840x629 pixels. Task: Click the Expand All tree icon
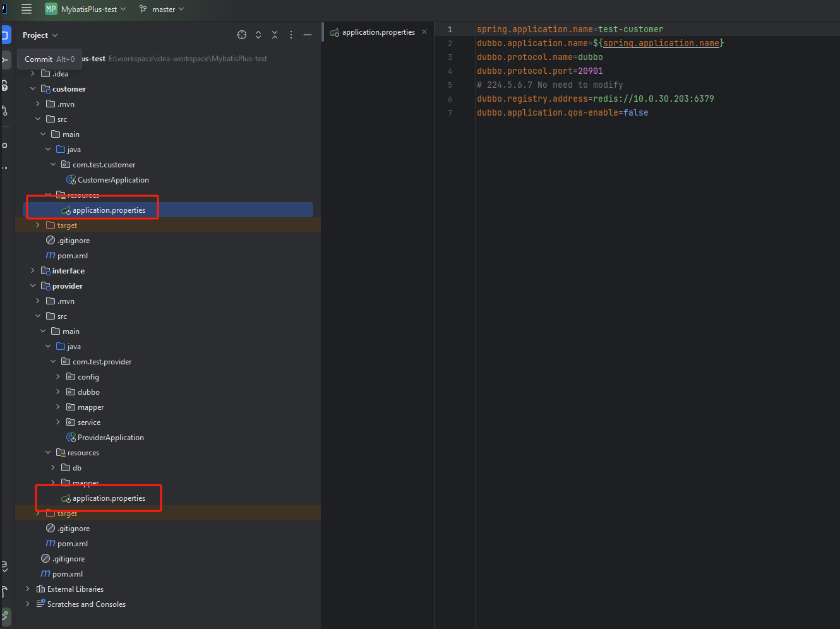click(258, 35)
